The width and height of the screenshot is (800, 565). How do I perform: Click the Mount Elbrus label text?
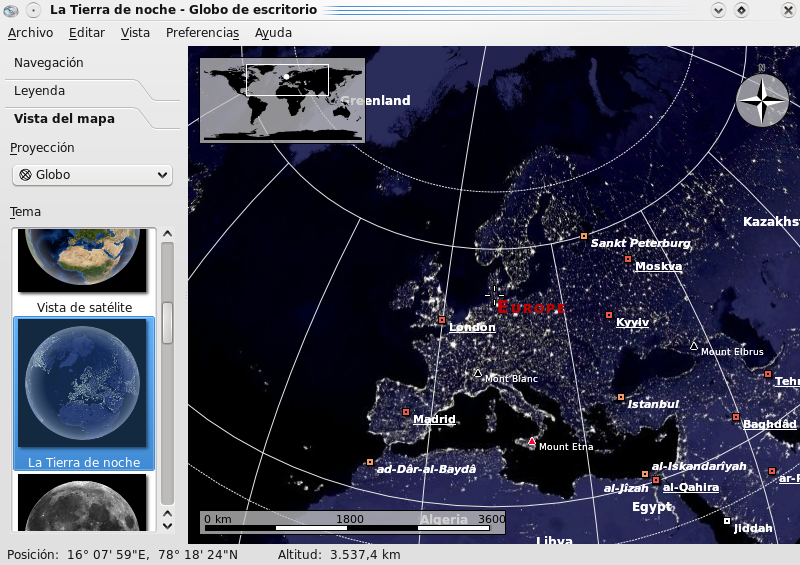732,352
